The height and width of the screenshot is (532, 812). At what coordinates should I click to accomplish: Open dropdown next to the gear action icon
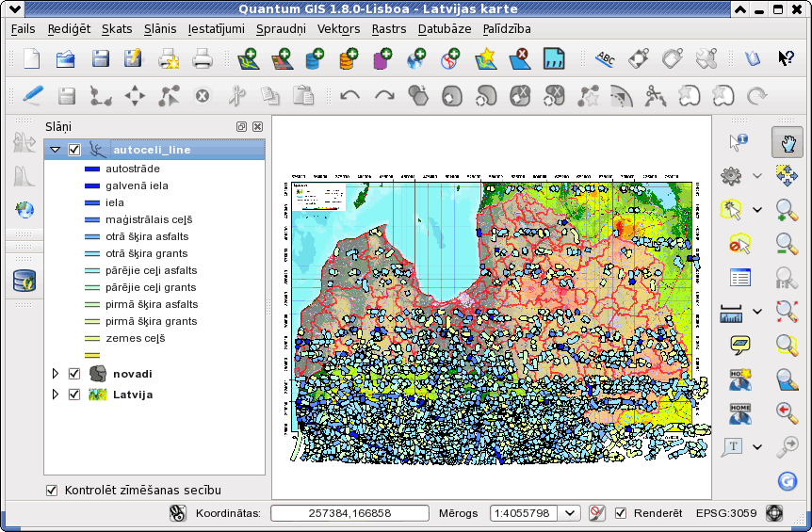pyautogui.click(x=757, y=176)
